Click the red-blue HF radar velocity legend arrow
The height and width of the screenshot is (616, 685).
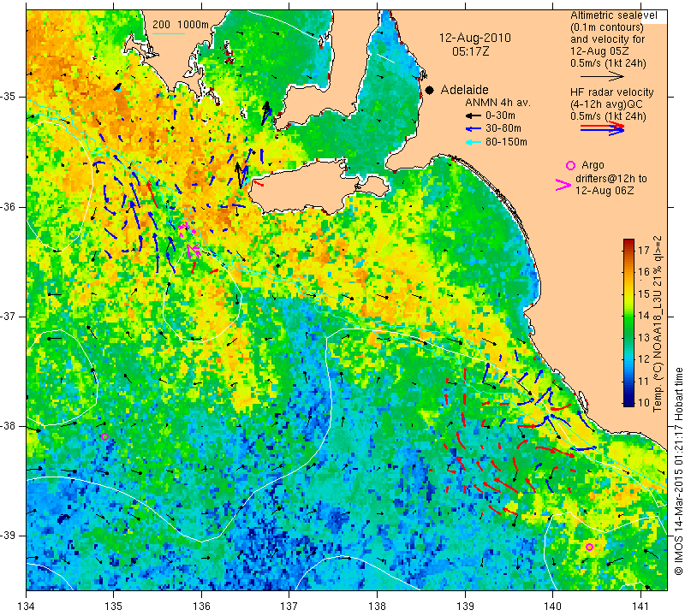pyautogui.click(x=603, y=128)
